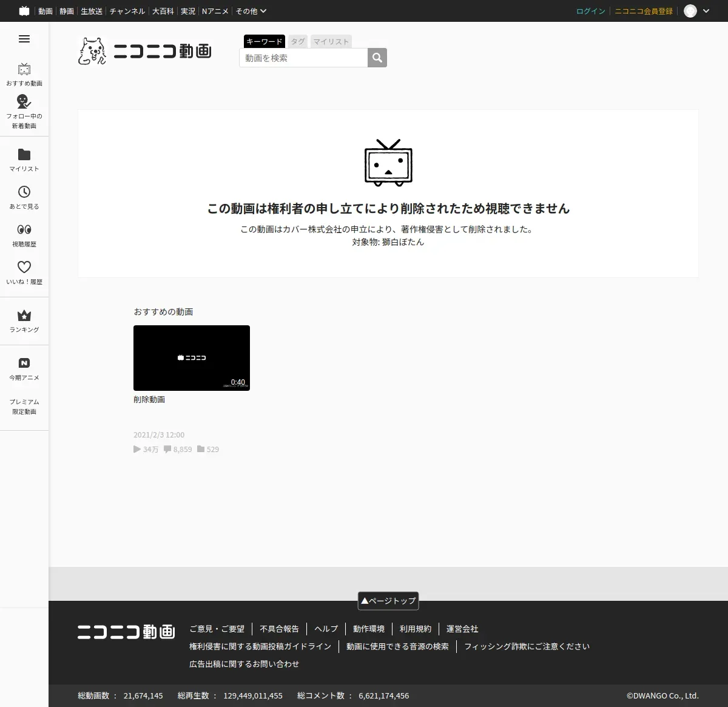Click the 8,859 comment count
The height and width of the screenshot is (707, 728).
coord(178,449)
